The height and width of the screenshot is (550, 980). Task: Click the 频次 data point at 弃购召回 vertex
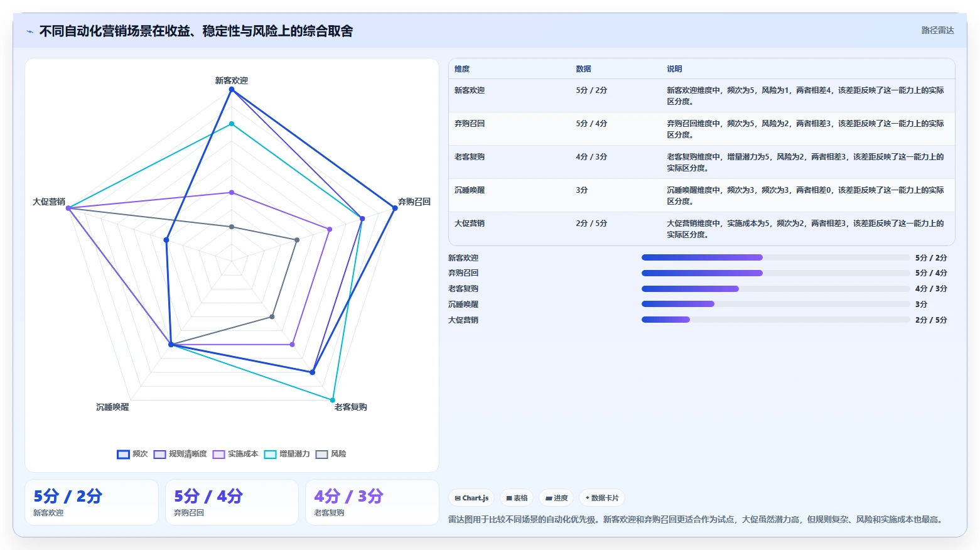(x=395, y=208)
